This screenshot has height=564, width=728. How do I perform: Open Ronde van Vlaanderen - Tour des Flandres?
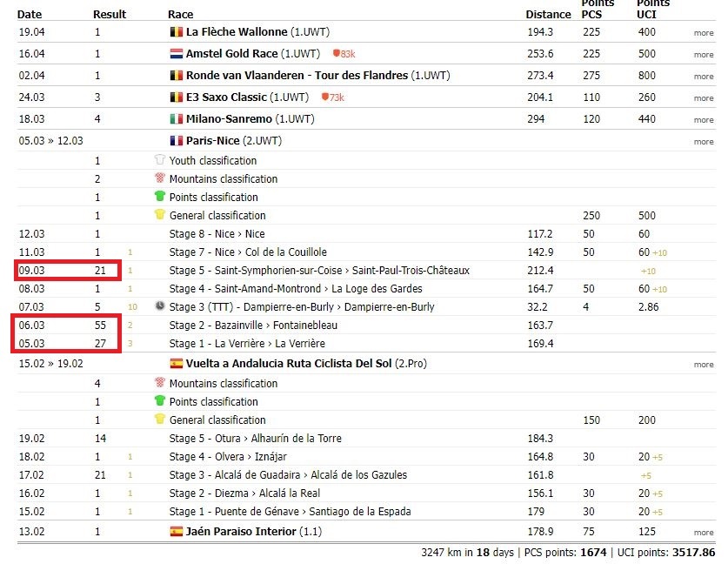(297, 76)
